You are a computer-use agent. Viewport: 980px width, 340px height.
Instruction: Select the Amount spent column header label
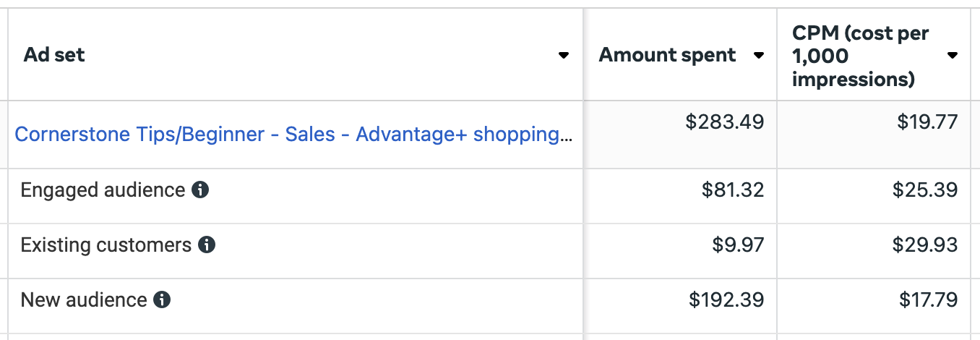[x=667, y=55]
